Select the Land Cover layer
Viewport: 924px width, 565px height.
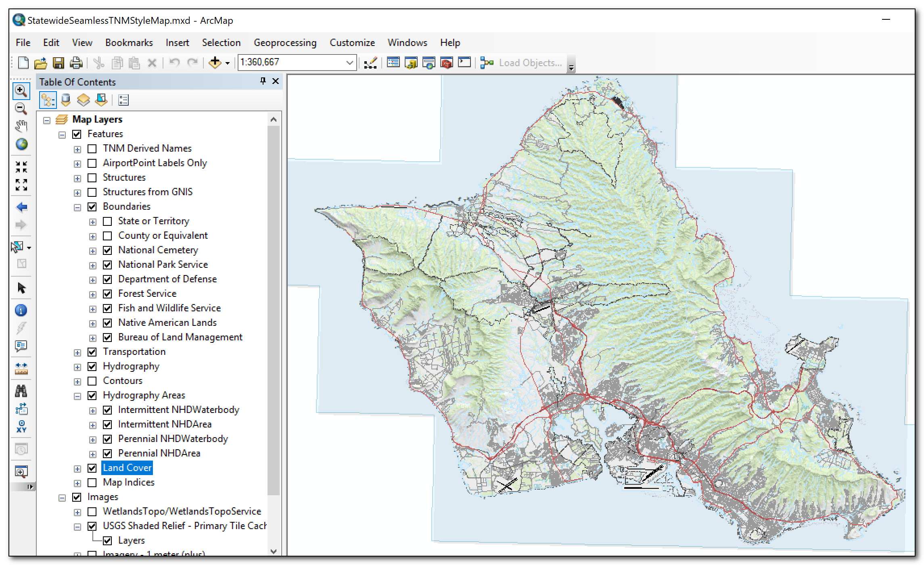pyautogui.click(x=127, y=468)
